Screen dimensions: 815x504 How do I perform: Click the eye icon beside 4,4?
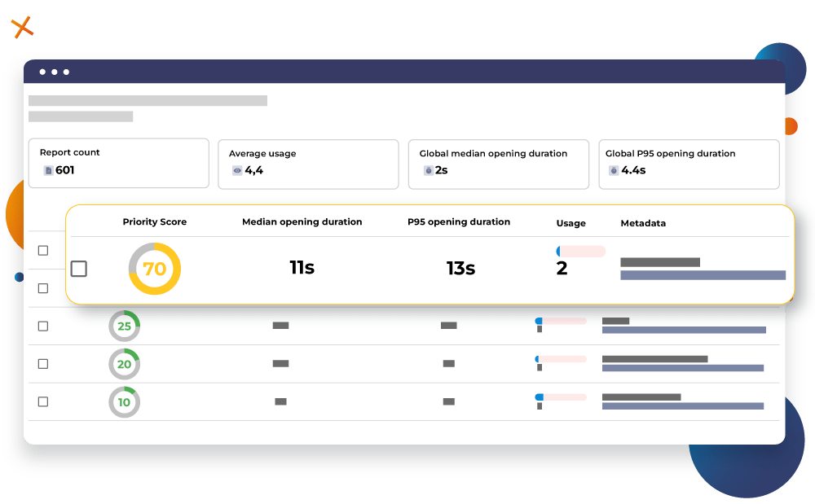pos(237,170)
